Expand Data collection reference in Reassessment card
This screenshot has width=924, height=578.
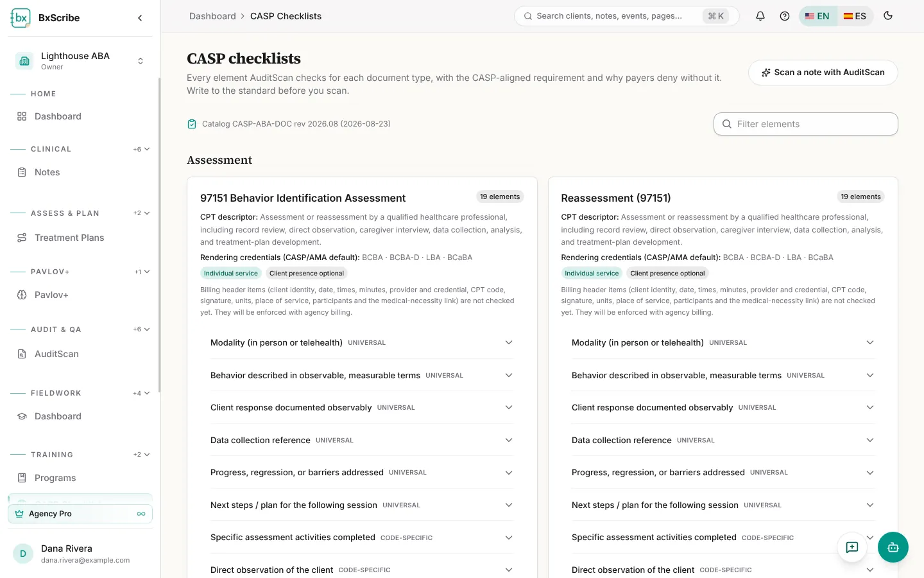point(723,440)
